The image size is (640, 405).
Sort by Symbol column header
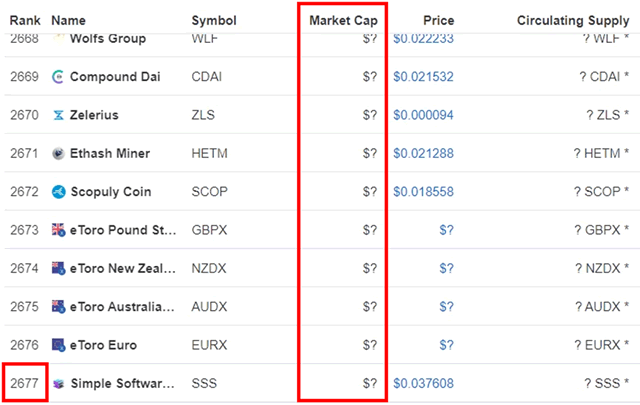pyautogui.click(x=214, y=20)
